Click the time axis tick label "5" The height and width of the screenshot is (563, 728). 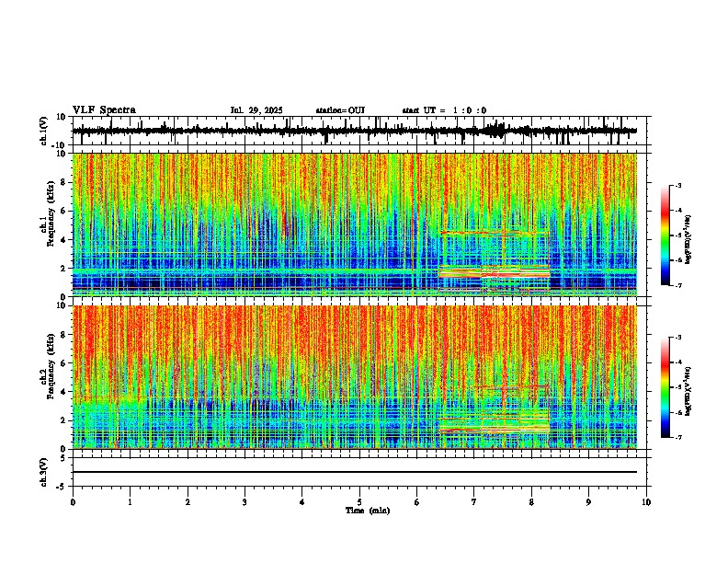pos(359,501)
